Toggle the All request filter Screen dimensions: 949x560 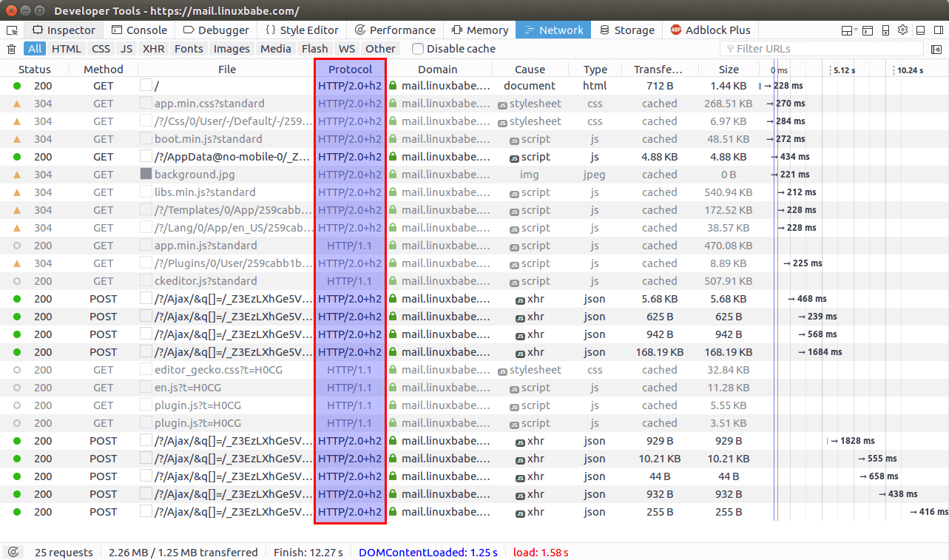[35, 49]
